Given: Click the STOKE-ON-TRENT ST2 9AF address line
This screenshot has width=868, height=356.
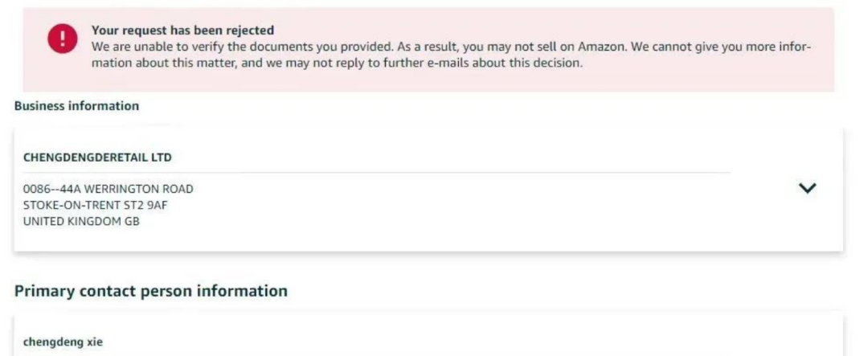Looking at the screenshot, I should 95,206.
